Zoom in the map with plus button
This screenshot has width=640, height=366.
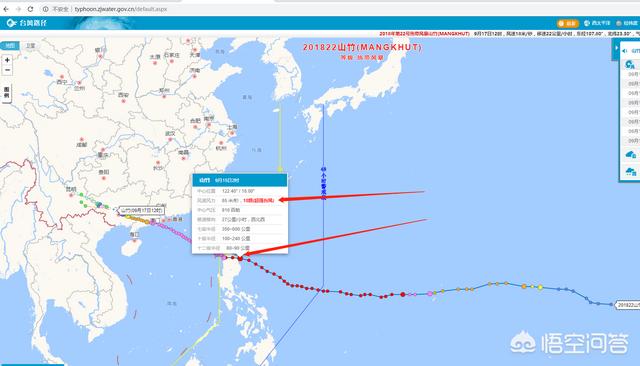point(7,60)
